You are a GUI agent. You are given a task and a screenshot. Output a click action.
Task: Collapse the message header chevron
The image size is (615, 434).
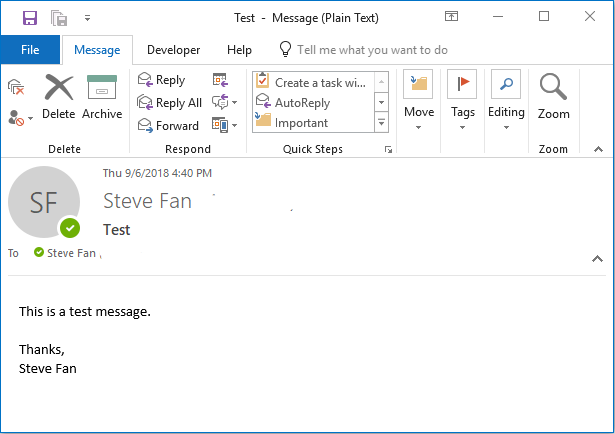coord(597,259)
